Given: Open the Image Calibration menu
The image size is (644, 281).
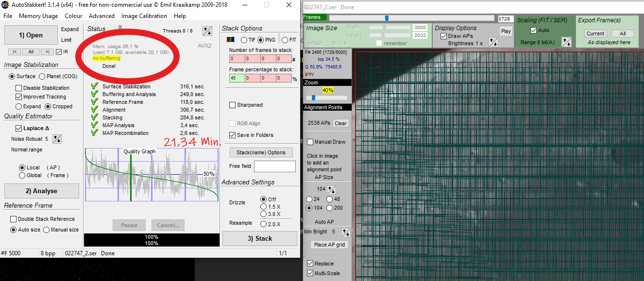Looking at the screenshot, I should coord(144,16).
